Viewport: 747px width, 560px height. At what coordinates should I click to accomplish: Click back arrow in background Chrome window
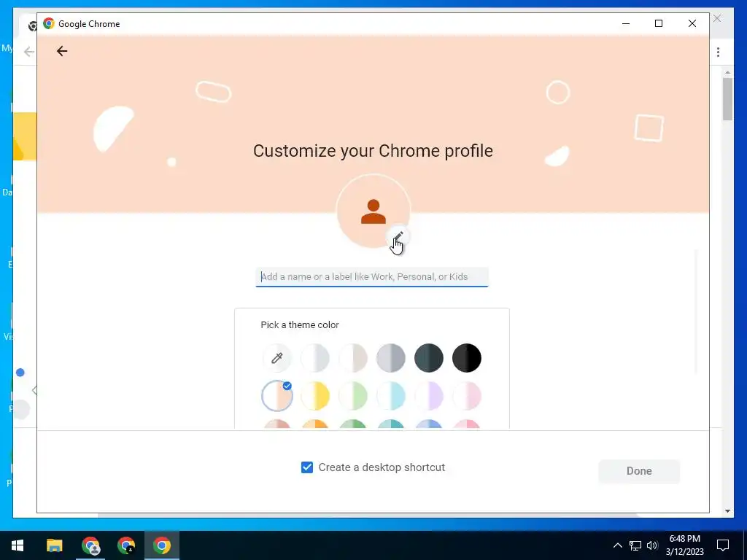click(29, 52)
